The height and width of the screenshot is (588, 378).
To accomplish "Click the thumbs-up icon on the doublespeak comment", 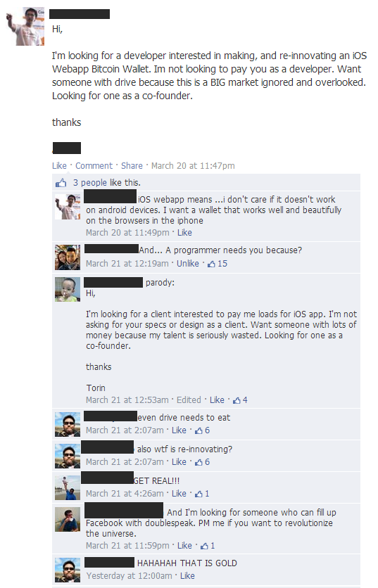I will coord(205,546).
